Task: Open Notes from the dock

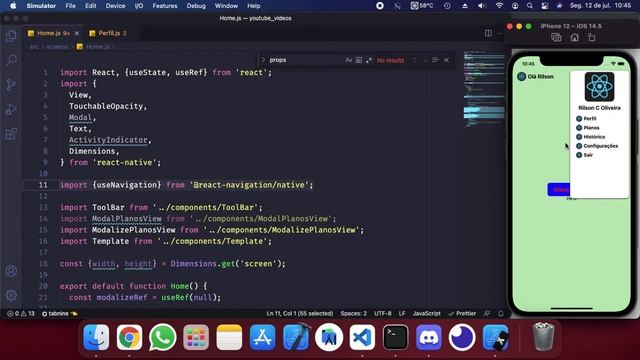Action: click(229, 338)
